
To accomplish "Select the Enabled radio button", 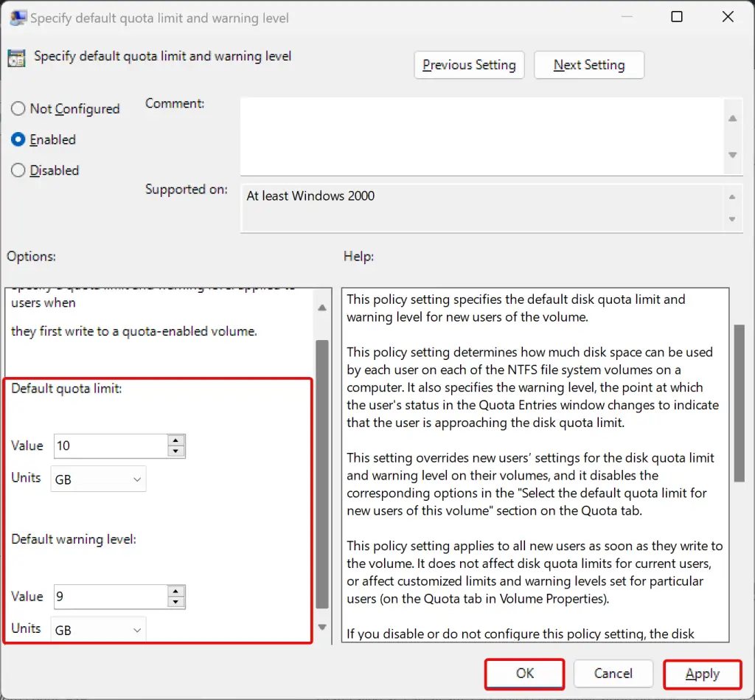I will (x=18, y=139).
